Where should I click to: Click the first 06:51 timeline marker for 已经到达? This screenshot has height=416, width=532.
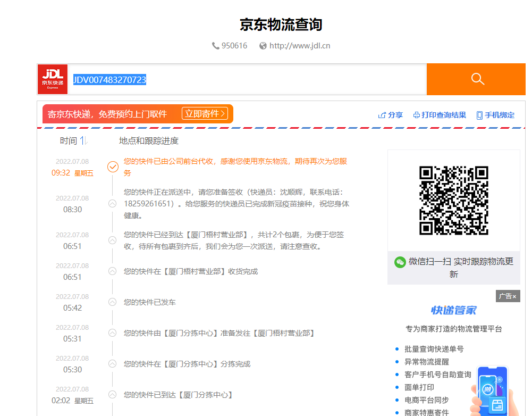point(112,240)
